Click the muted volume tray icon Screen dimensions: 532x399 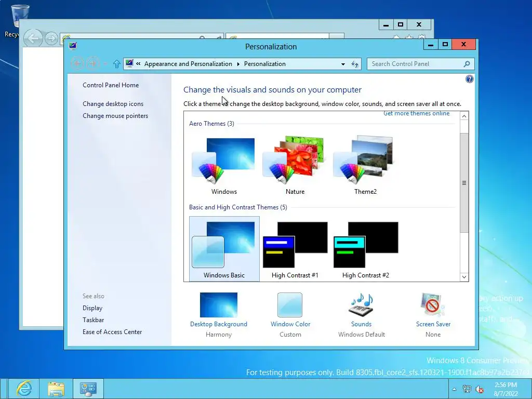[480, 389]
